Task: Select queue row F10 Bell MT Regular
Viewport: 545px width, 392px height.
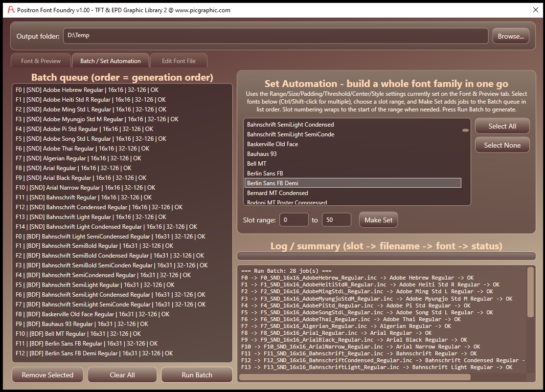Action: click(x=122, y=333)
